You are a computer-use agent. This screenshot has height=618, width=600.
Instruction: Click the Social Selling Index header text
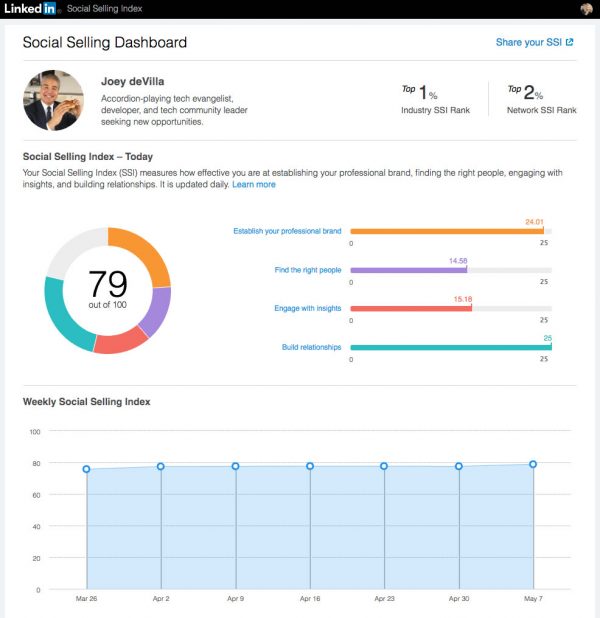point(104,9)
